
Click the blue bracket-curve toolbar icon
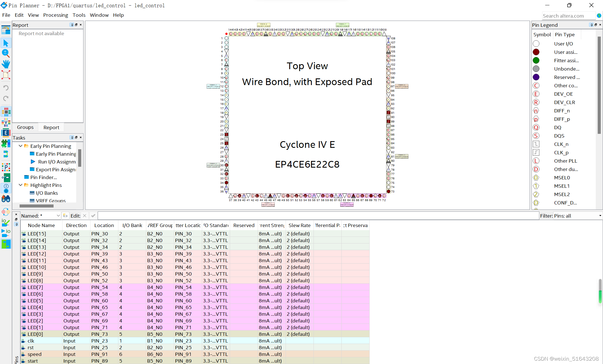point(6,154)
